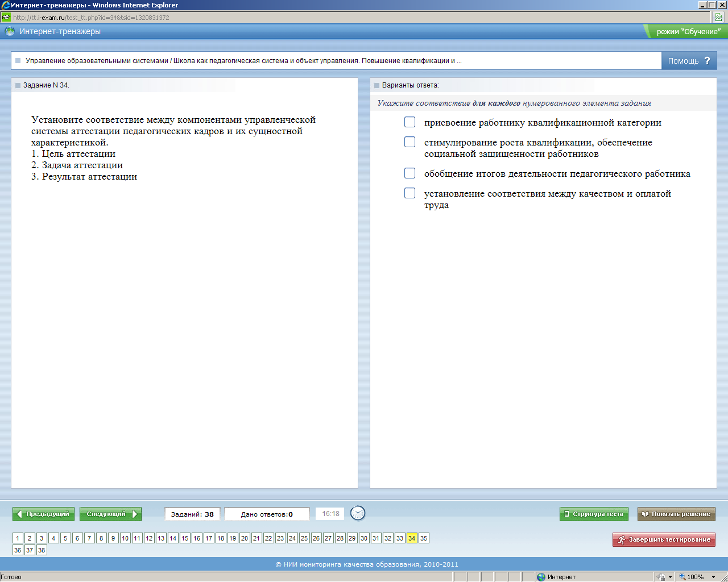Screen dimensions: 728x582
Task: Click the Internet zone globe in status bar
Action: coord(541,577)
